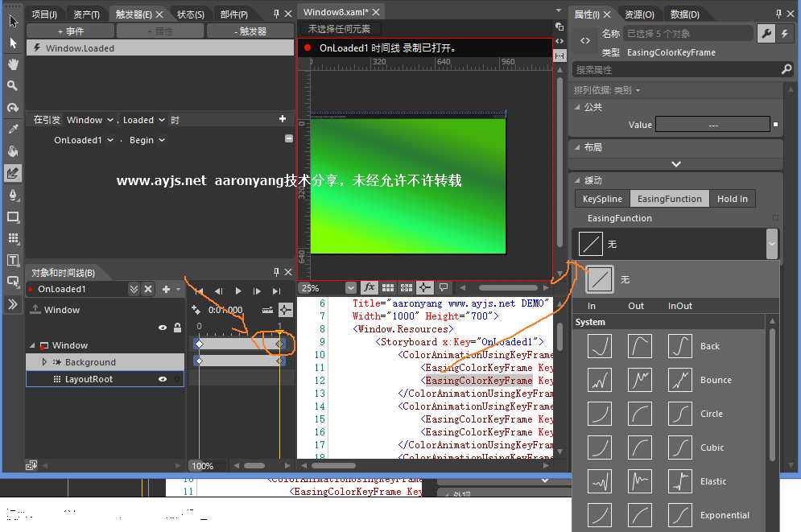The height and width of the screenshot is (532, 801).
Task: Collapse the Window tree node
Action: (32, 345)
